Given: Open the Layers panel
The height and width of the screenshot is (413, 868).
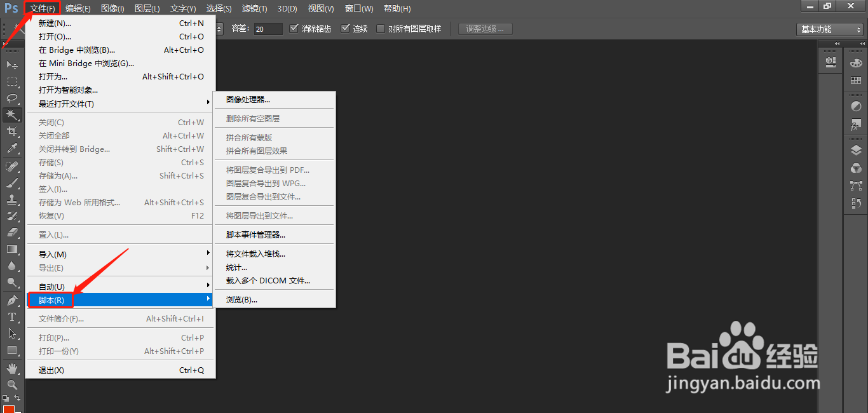Looking at the screenshot, I should point(857,151).
